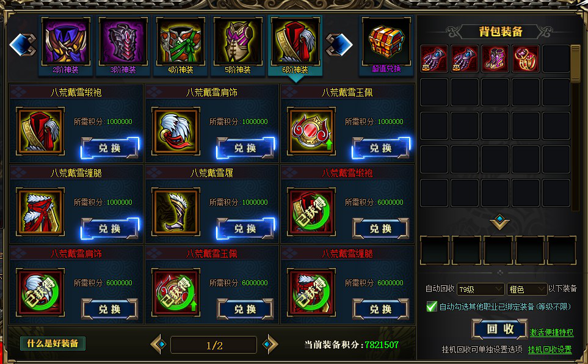The height and width of the screenshot is (364, 588).
Task: Expand backpack with the down diamond arrow
Action: [499, 222]
